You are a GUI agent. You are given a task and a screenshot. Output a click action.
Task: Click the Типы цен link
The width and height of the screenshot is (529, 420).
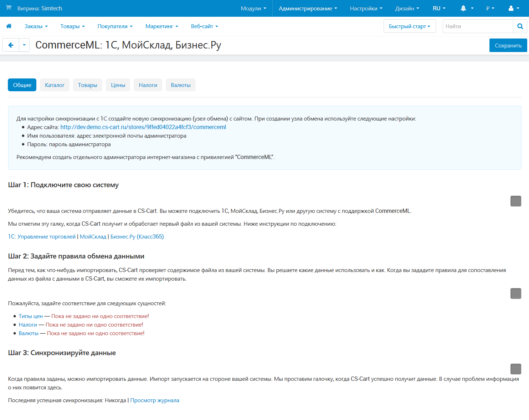[31, 316]
